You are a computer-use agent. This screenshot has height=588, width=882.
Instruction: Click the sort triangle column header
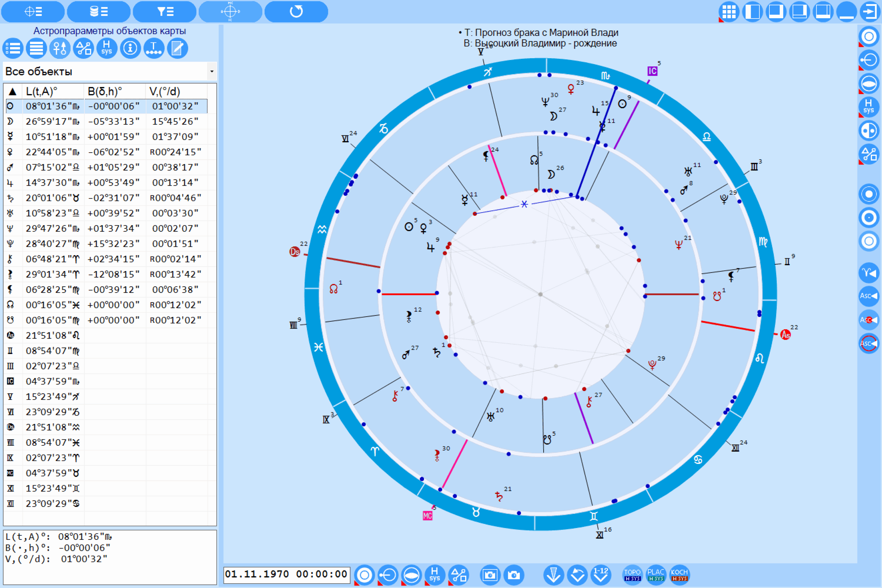coord(13,92)
